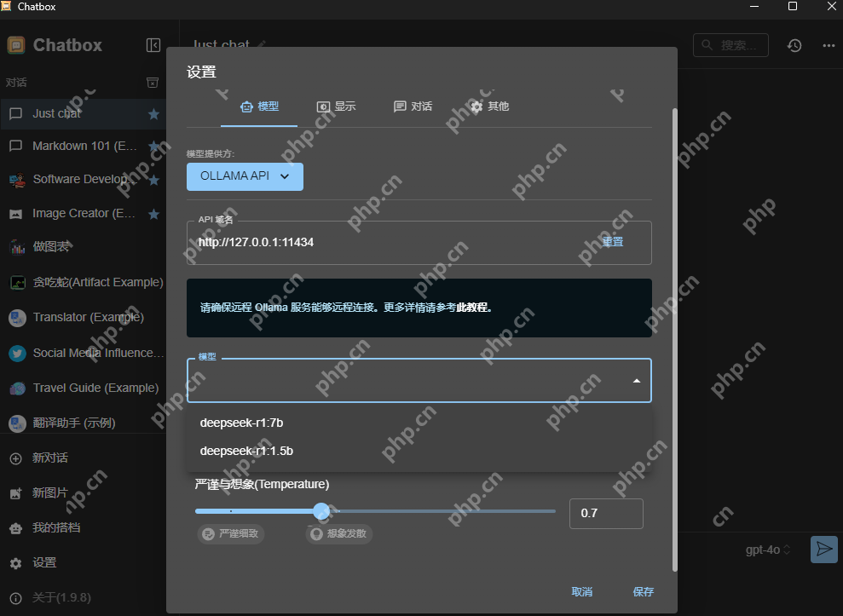Click the 搜索 search box
The image size is (843, 616).
point(730,45)
